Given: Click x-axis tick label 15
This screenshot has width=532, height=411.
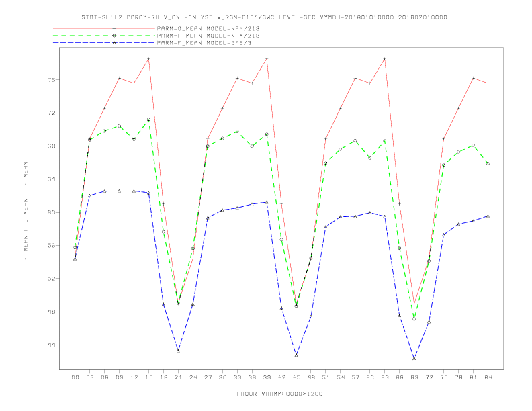Looking at the screenshot, I should coord(148,377).
